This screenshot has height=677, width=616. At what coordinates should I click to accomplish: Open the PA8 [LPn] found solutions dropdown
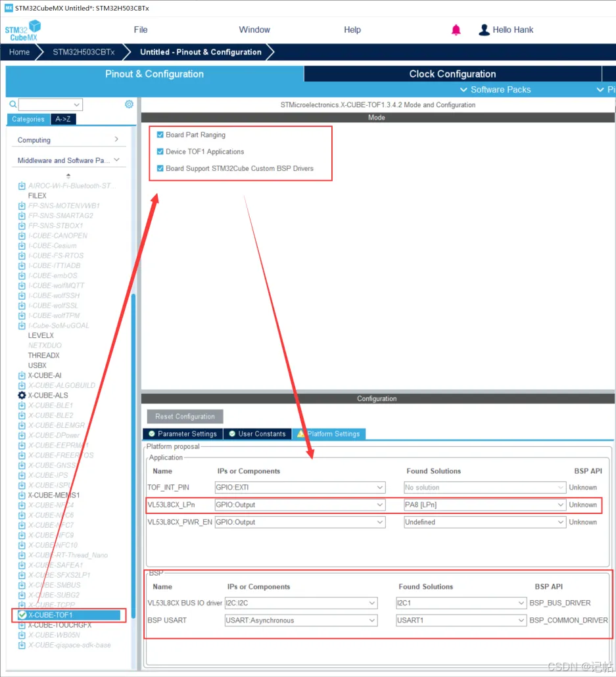(485, 505)
